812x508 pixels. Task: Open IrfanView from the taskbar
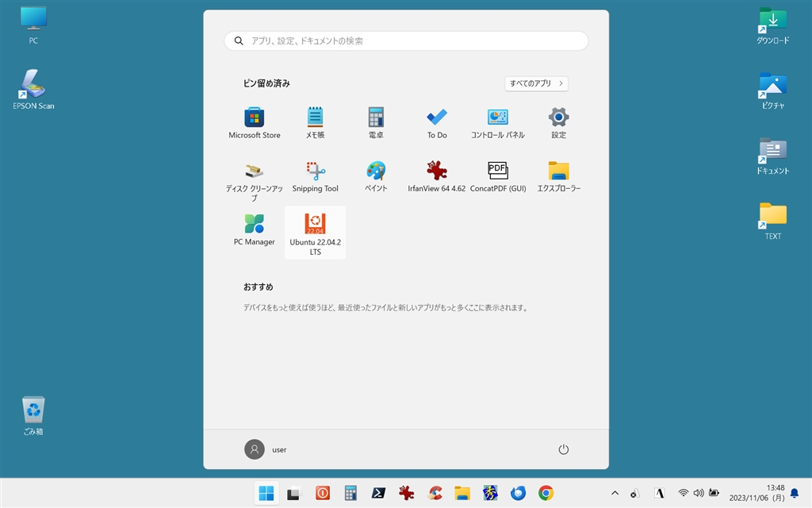click(x=406, y=493)
